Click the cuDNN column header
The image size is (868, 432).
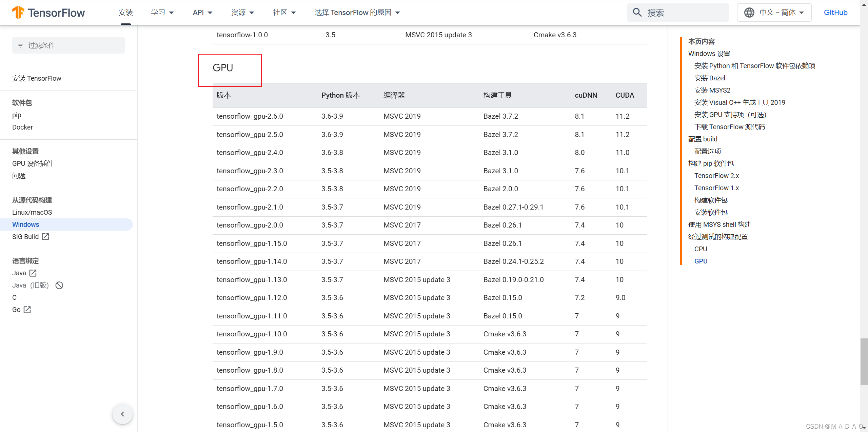click(x=586, y=95)
